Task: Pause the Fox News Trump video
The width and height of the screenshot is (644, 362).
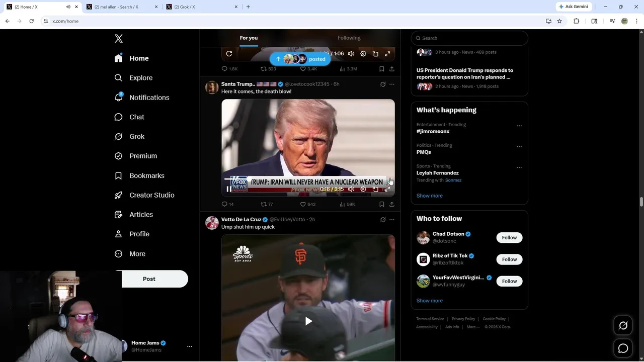Action: [229, 189]
